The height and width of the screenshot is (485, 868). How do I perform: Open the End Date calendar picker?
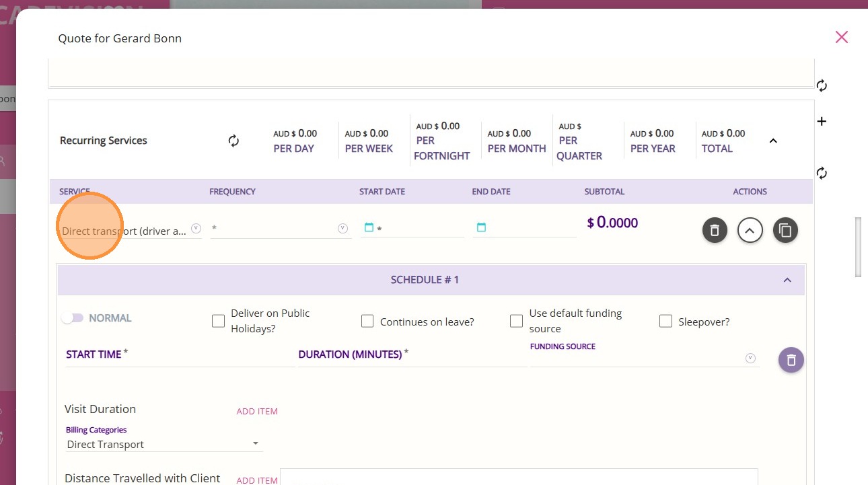(x=481, y=228)
